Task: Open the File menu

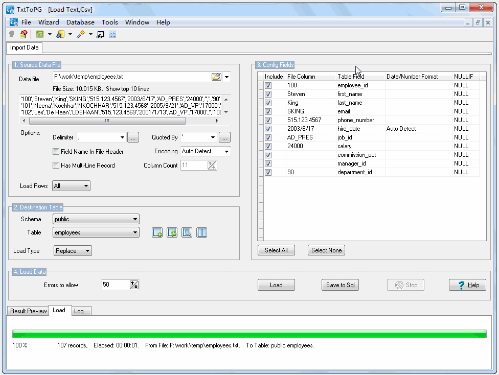Action: pos(26,22)
